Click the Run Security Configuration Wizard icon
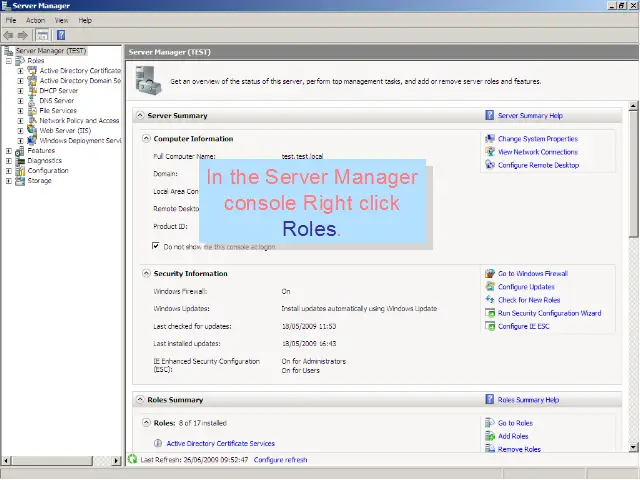 [x=490, y=313]
